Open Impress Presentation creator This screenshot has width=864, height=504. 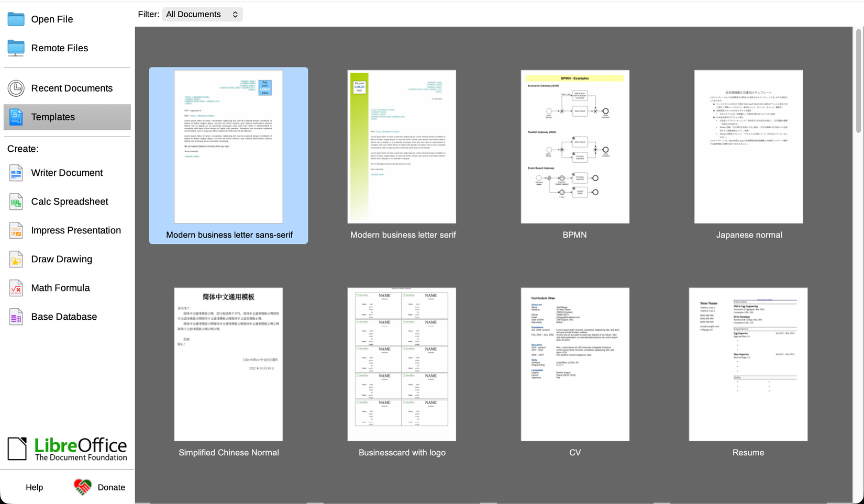point(16,230)
